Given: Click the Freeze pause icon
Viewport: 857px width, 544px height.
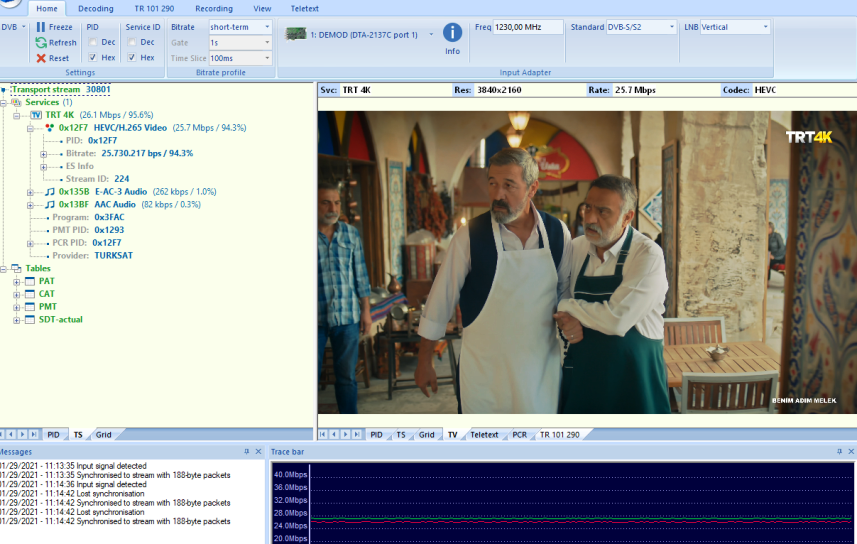Looking at the screenshot, I should tap(41, 27).
